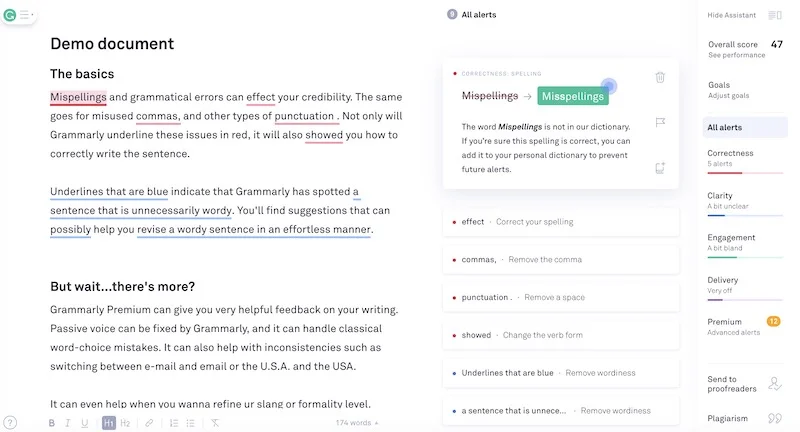Viewport: 800px width, 432px height.
Task: Open Goals to adjust goals
Action: (728, 90)
